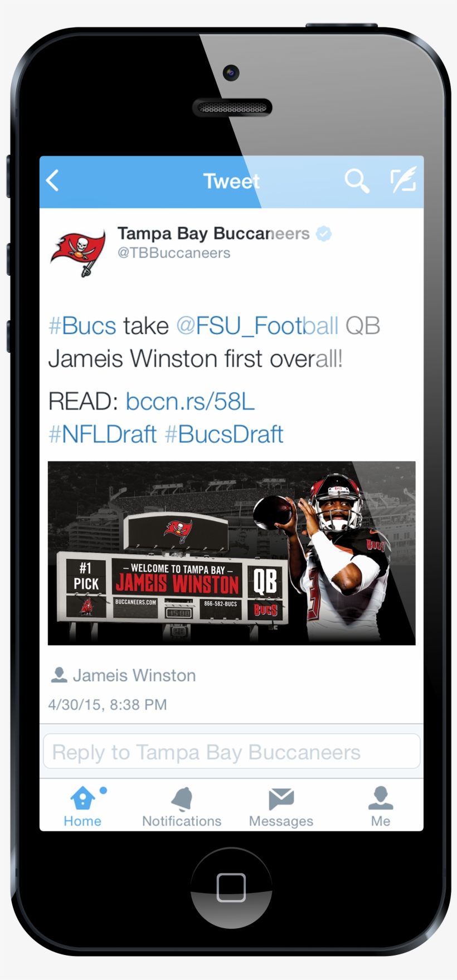Open the #Bucs hashtag
Screen dimensions: 457x980
click(x=82, y=326)
